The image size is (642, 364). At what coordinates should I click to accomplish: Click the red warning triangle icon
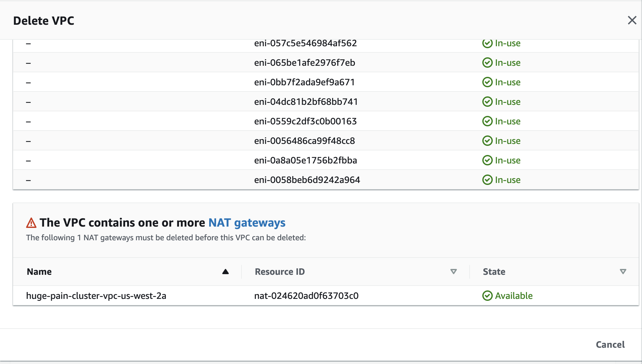coord(31,223)
